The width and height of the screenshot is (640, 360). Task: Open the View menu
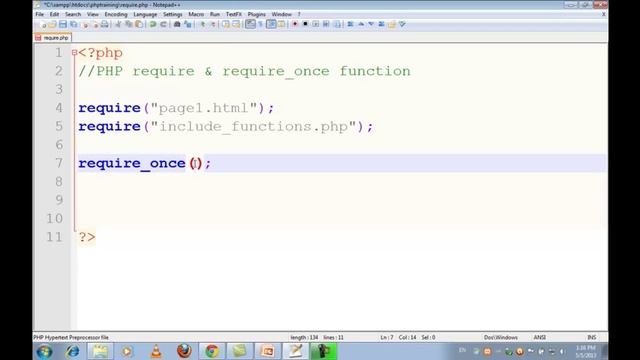click(93, 14)
